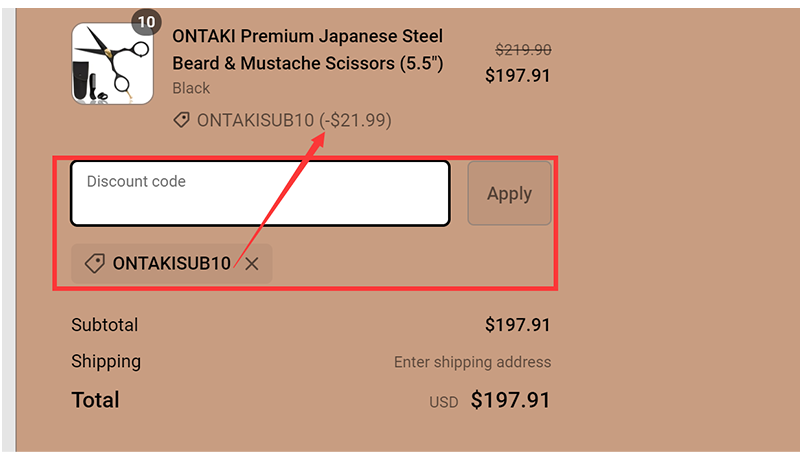Screen dimensions: 800x460
Task: Click the discount tag icon under the product title
Action: (x=181, y=120)
